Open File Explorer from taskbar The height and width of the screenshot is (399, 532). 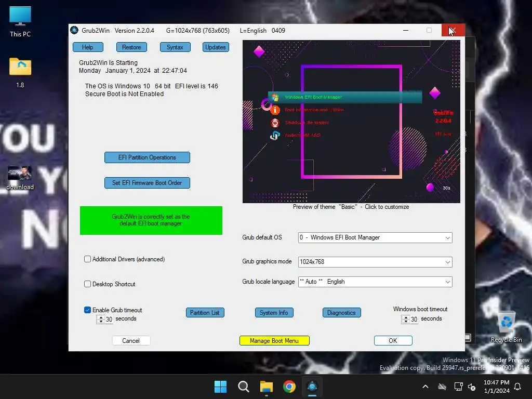coord(267,387)
